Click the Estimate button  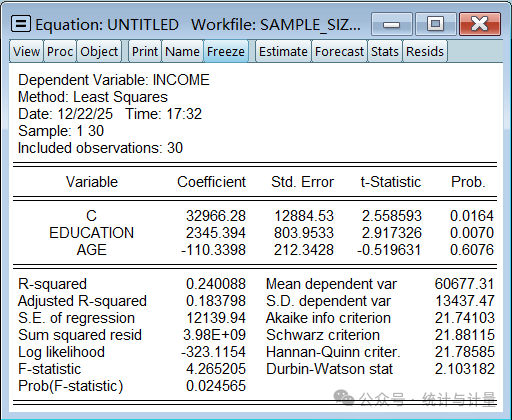pyautogui.click(x=283, y=51)
